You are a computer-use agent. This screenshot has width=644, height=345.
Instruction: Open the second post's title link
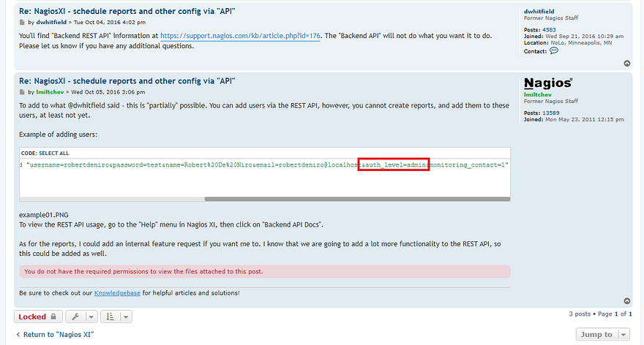point(127,80)
